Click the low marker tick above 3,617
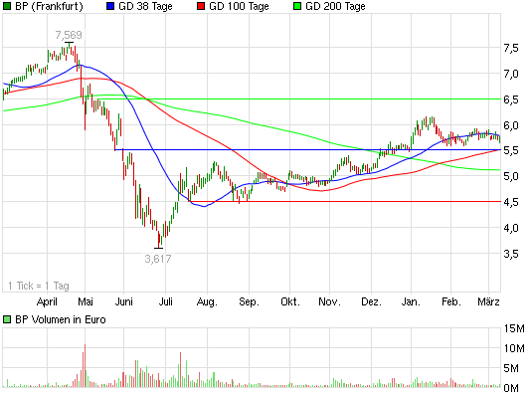This screenshot has height=394, width=532. [158, 248]
